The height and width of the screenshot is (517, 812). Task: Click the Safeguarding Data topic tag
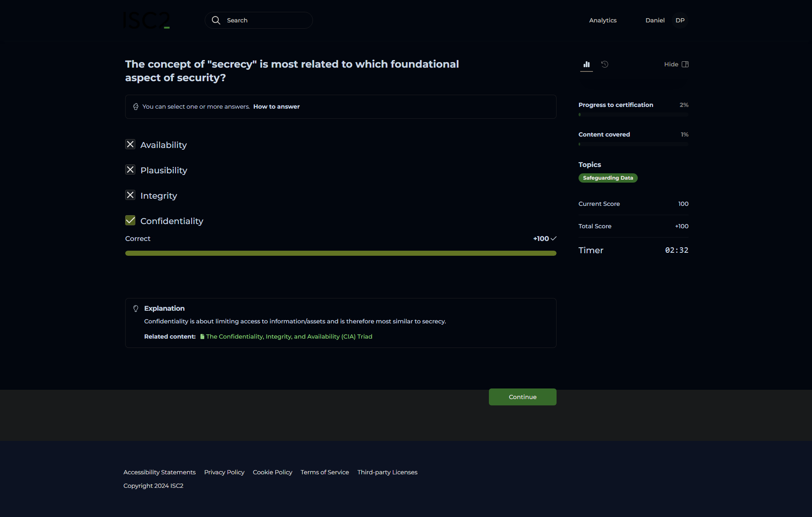click(x=608, y=178)
